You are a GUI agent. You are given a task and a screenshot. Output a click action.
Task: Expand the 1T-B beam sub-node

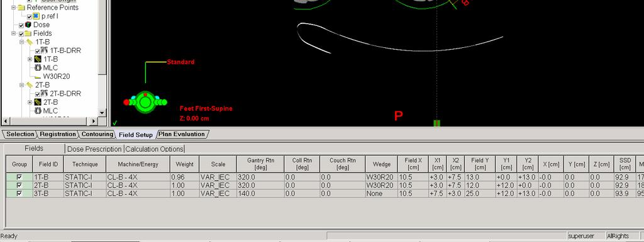click(30, 59)
